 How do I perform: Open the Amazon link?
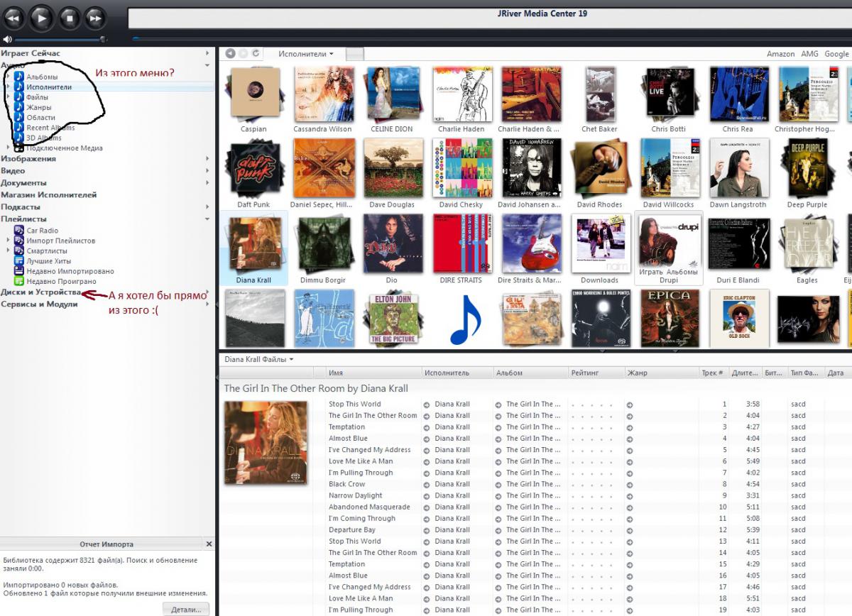pyautogui.click(x=781, y=54)
